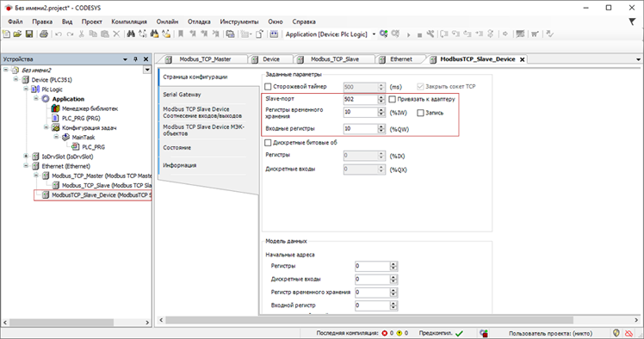Close the Устройства panel
Image resolution: width=644 pixels, height=339 pixels.
(x=146, y=59)
